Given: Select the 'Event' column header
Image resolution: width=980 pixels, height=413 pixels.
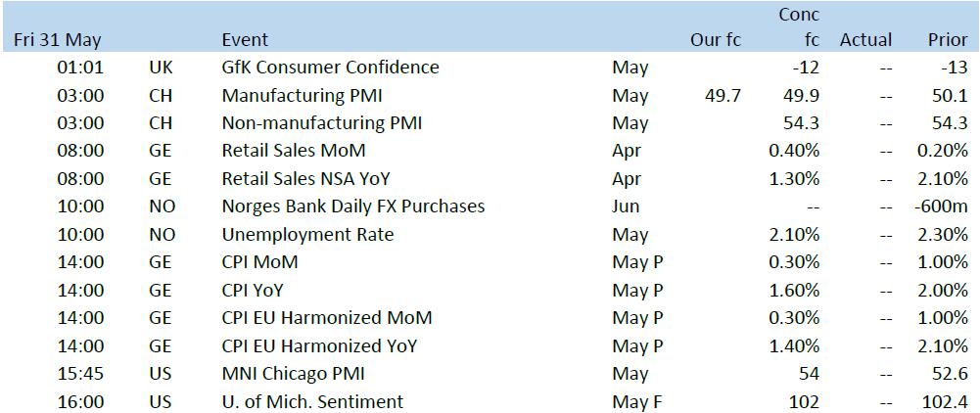Looking at the screenshot, I should pyautogui.click(x=245, y=40).
